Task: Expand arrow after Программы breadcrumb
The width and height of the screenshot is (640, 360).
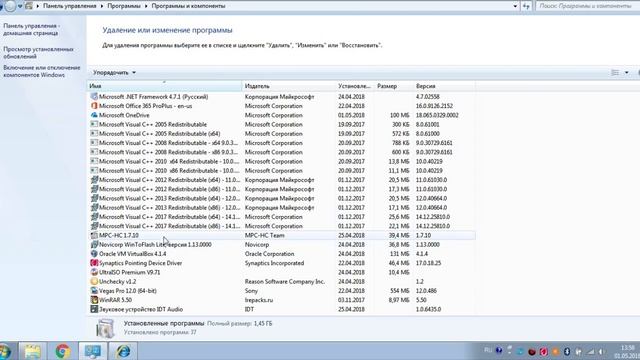Action: coord(146,6)
